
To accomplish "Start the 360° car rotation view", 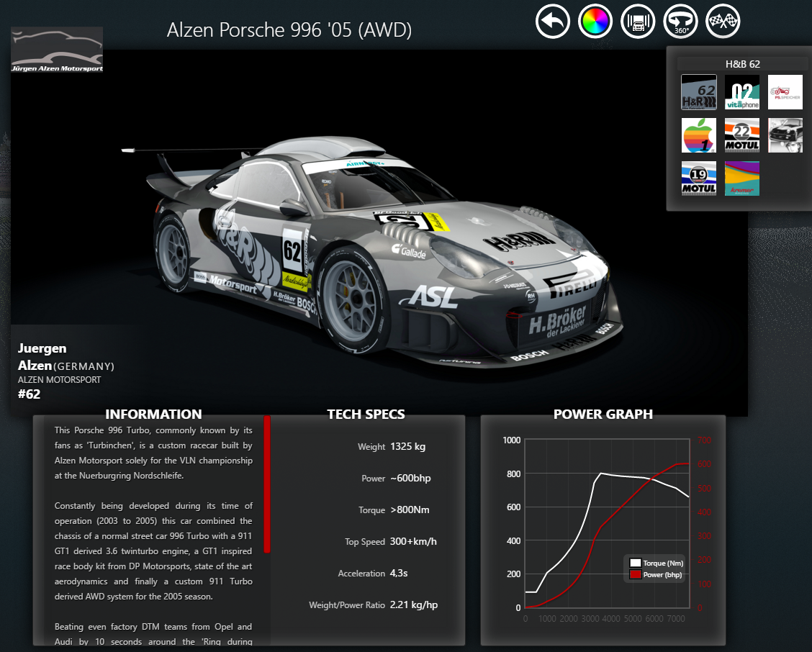I will [x=680, y=22].
